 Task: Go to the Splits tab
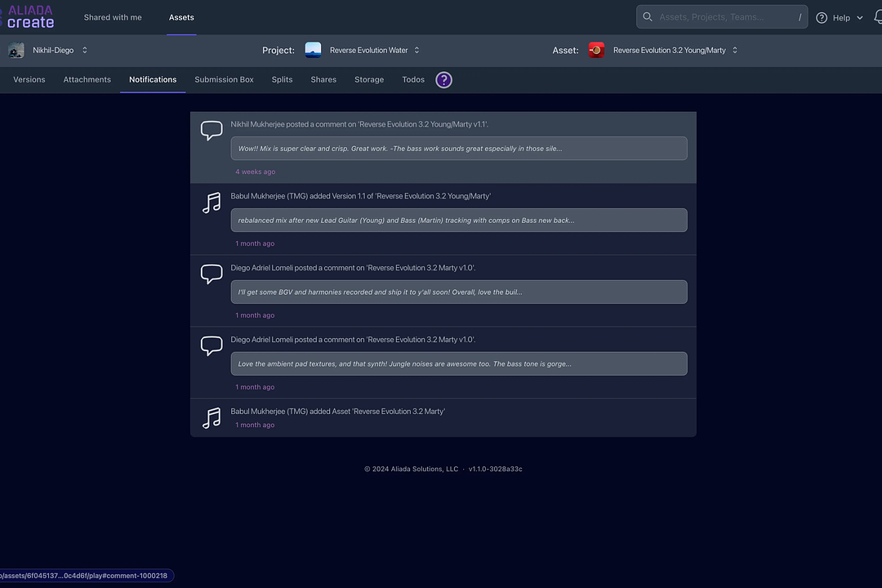(x=282, y=80)
